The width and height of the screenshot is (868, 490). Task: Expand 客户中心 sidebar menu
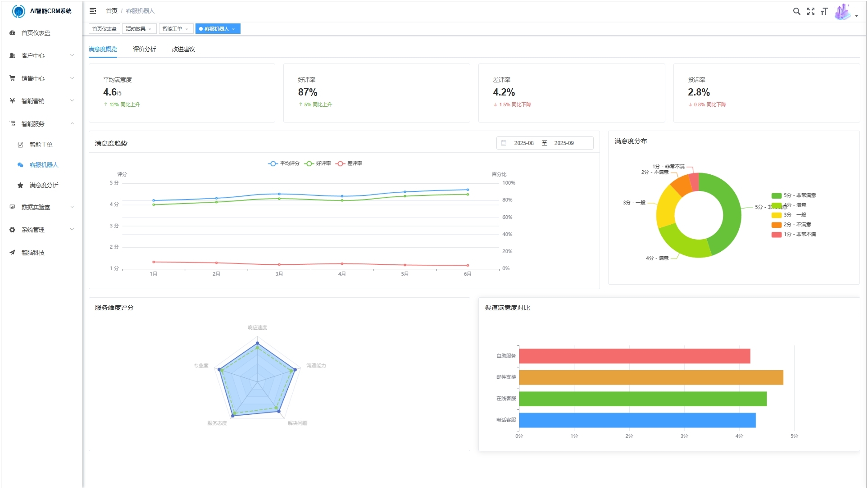click(41, 55)
